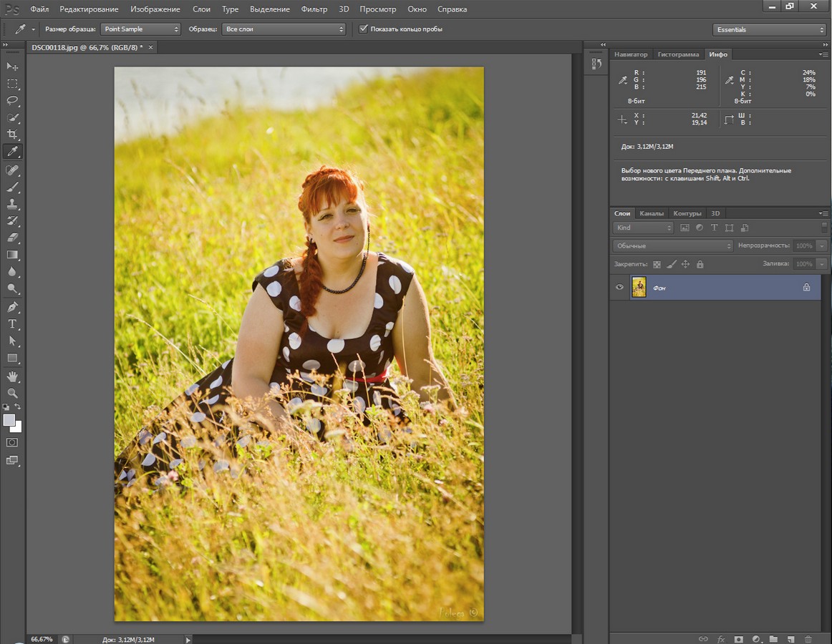Image resolution: width=832 pixels, height=644 pixels.
Task: Click the Фон layer thumbnail
Action: (x=639, y=287)
